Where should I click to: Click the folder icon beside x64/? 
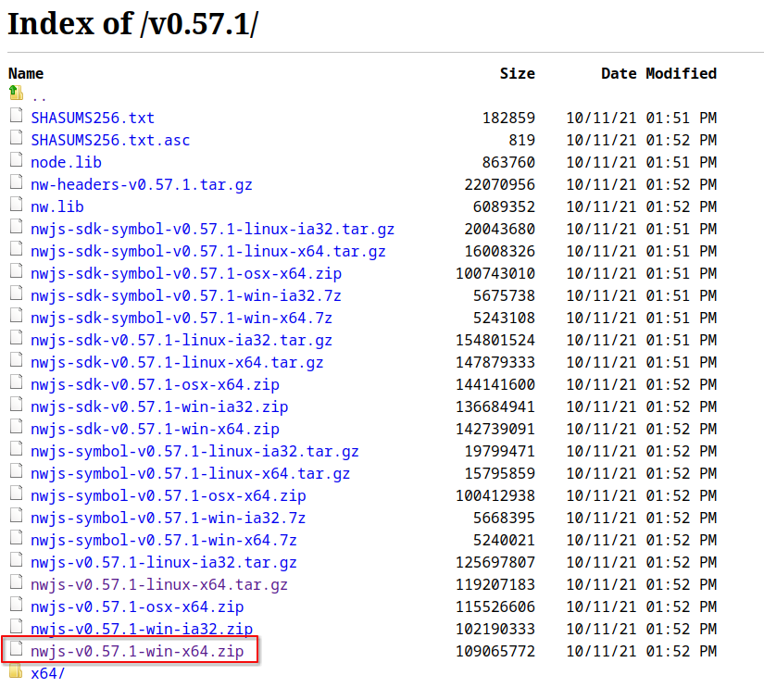point(16,670)
